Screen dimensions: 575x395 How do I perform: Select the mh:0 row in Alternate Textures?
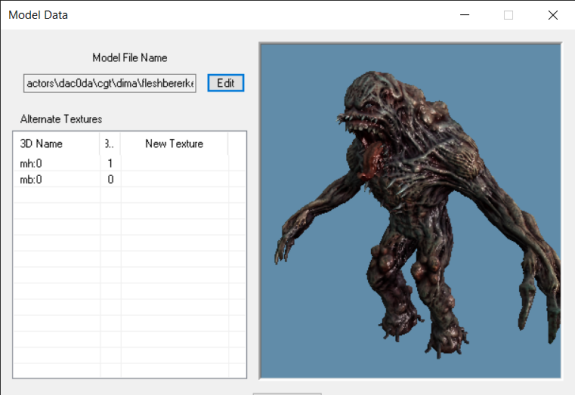tap(129, 163)
